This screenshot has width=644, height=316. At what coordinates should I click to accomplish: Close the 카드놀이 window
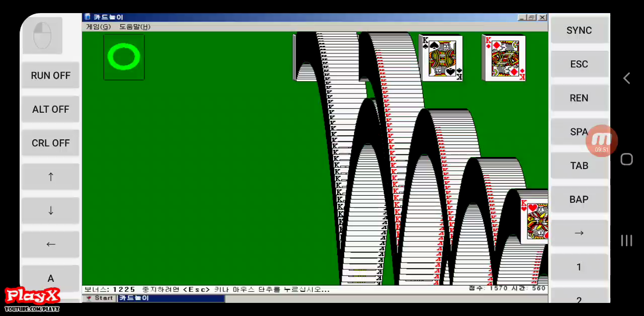[x=542, y=17]
